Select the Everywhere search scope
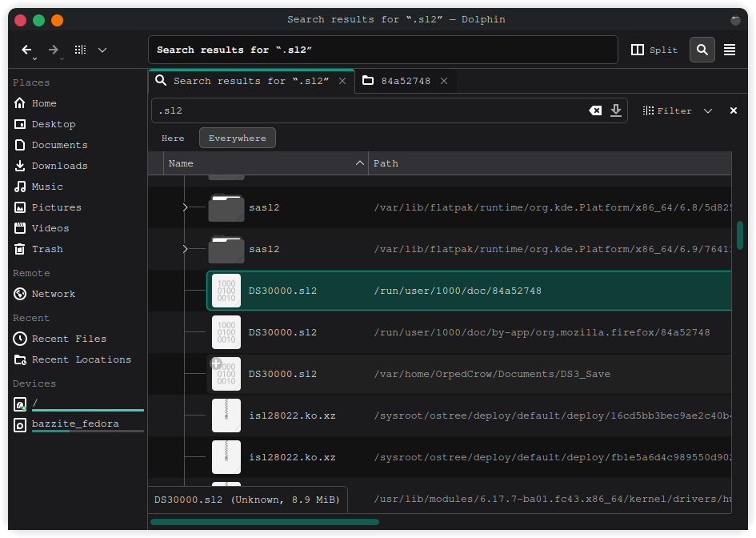The height and width of the screenshot is (538, 756). click(237, 138)
